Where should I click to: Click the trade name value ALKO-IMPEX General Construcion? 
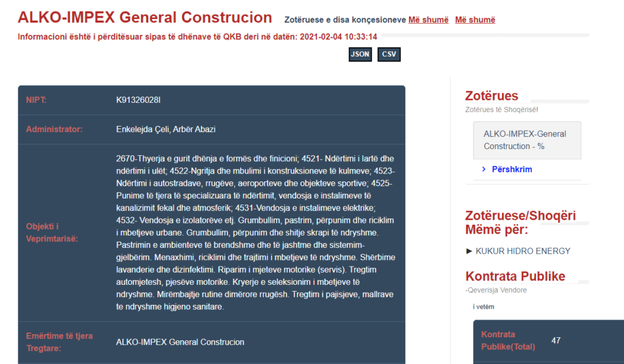(180, 342)
